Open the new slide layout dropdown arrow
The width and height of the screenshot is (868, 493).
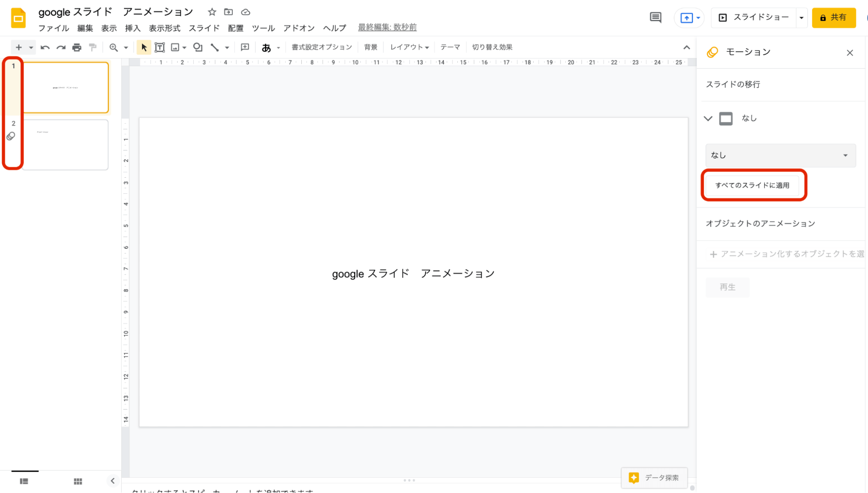[31, 47]
